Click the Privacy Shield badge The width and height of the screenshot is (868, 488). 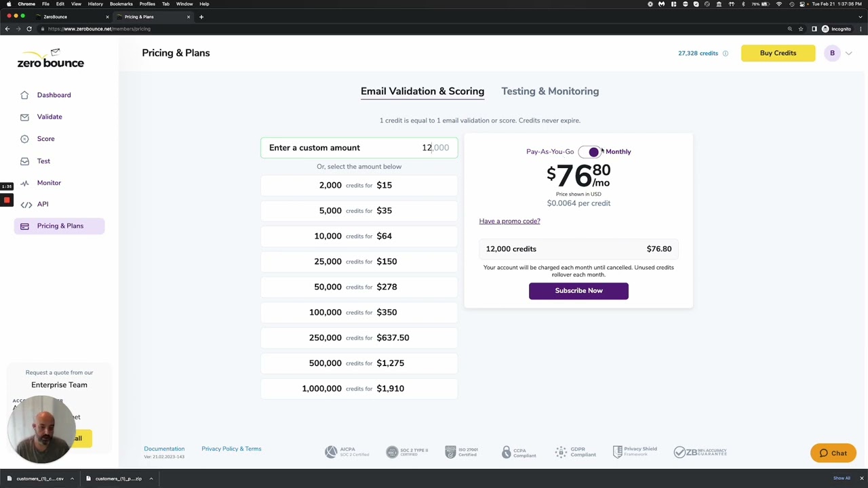635,451
